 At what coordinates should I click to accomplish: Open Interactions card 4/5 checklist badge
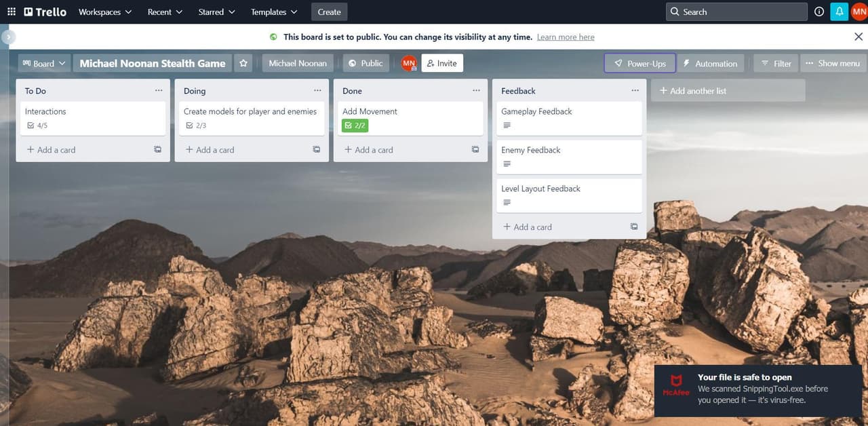[37, 125]
